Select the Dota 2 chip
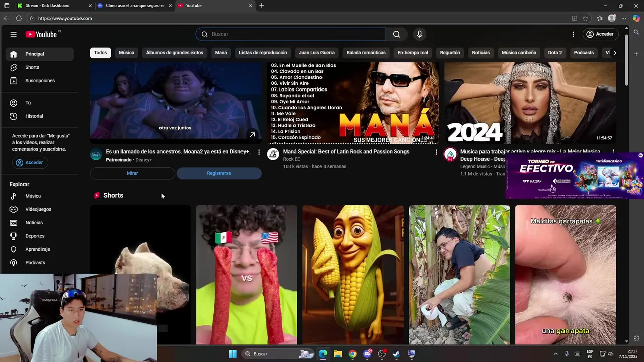 (x=555, y=53)
